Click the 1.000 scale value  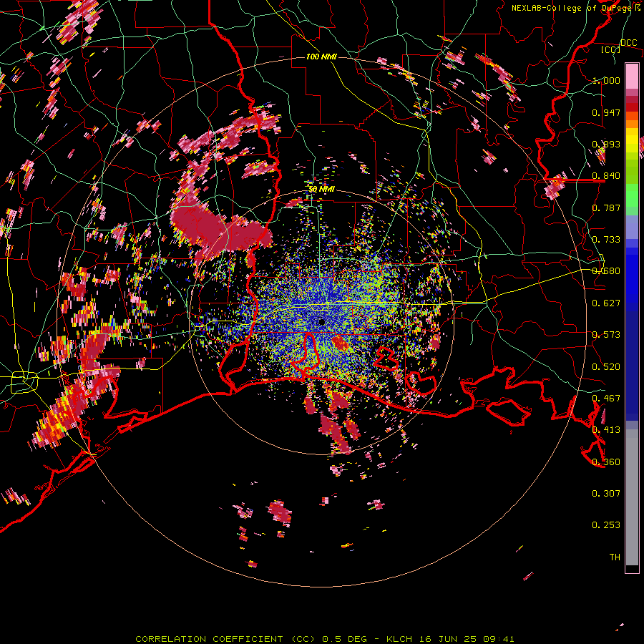606,80
